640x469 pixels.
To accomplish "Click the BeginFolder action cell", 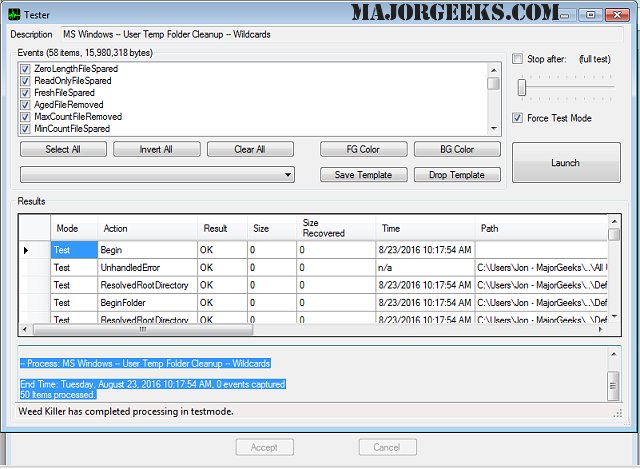I will tap(147, 302).
